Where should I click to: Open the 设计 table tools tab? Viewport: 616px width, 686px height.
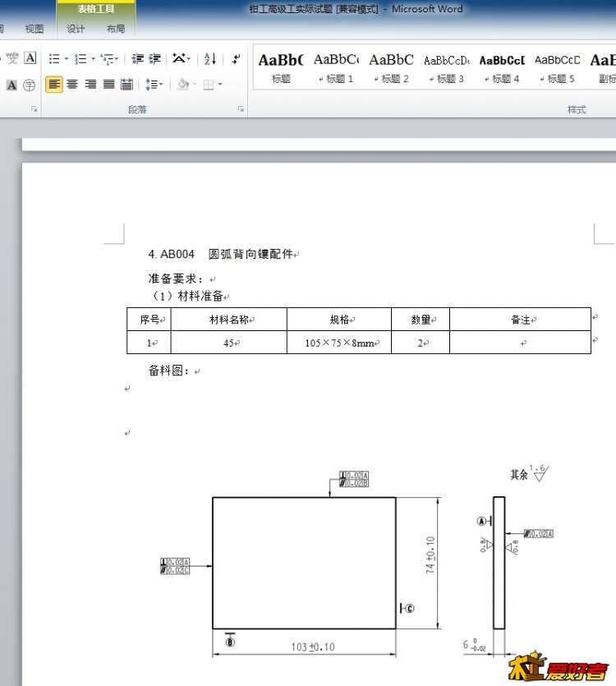(x=76, y=29)
